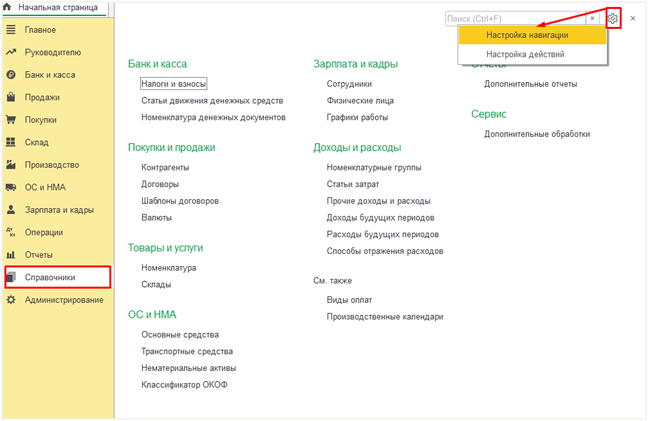
Task: Click the Банк и касса sidebar icon
Action: (11, 75)
